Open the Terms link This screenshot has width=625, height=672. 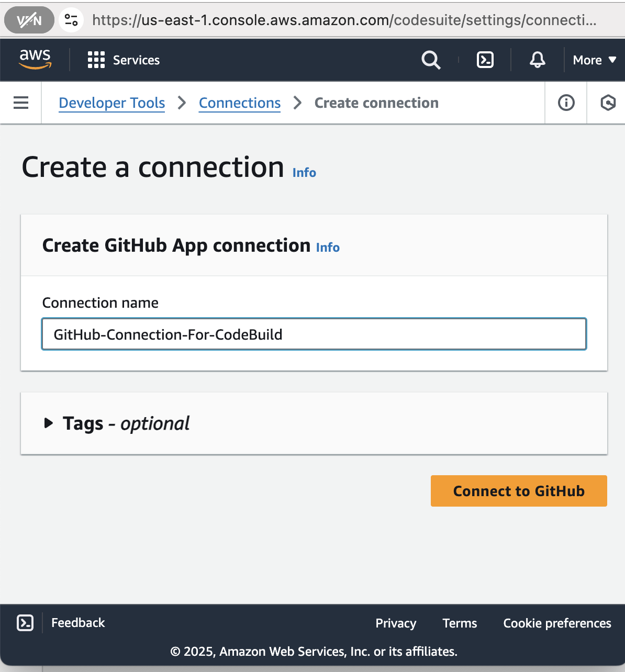coord(460,623)
